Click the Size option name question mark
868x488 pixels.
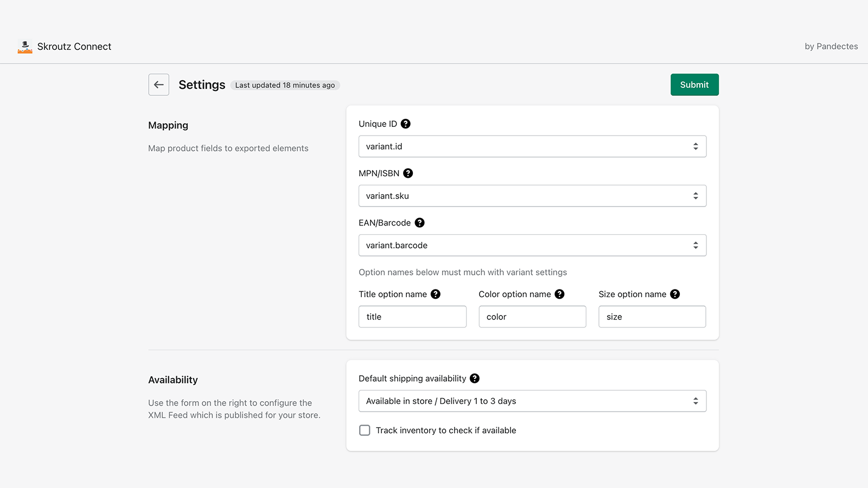[x=675, y=294]
